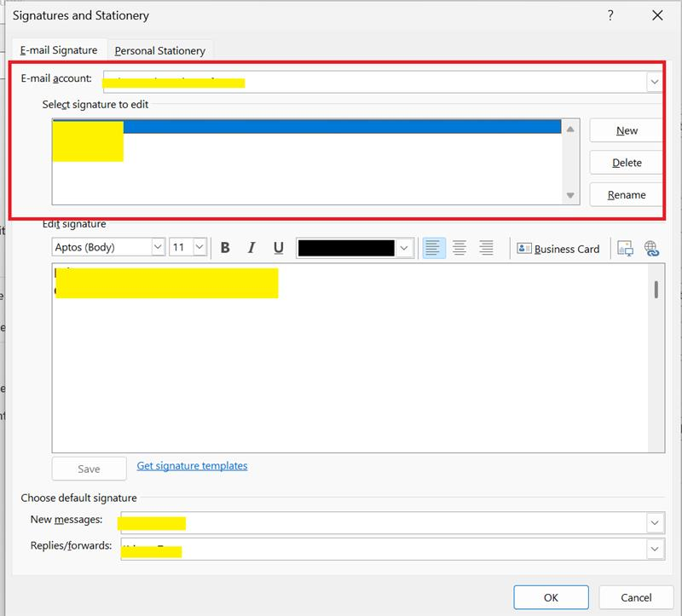The image size is (682, 616).
Task: Toggle underline formatting in signature editor
Action: pos(279,248)
